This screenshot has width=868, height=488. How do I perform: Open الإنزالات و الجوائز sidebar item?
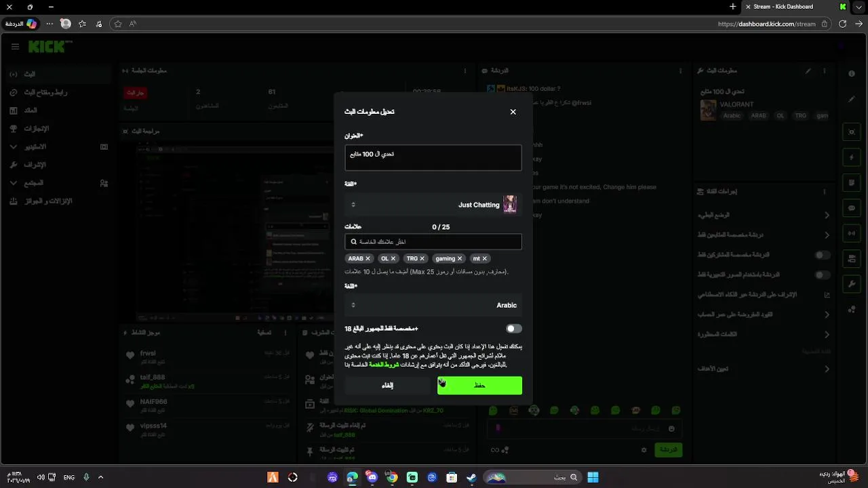[x=58, y=201]
